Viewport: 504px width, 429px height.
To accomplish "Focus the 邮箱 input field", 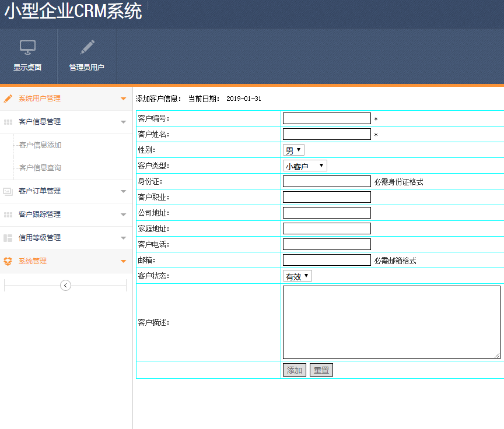I will point(327,260).
